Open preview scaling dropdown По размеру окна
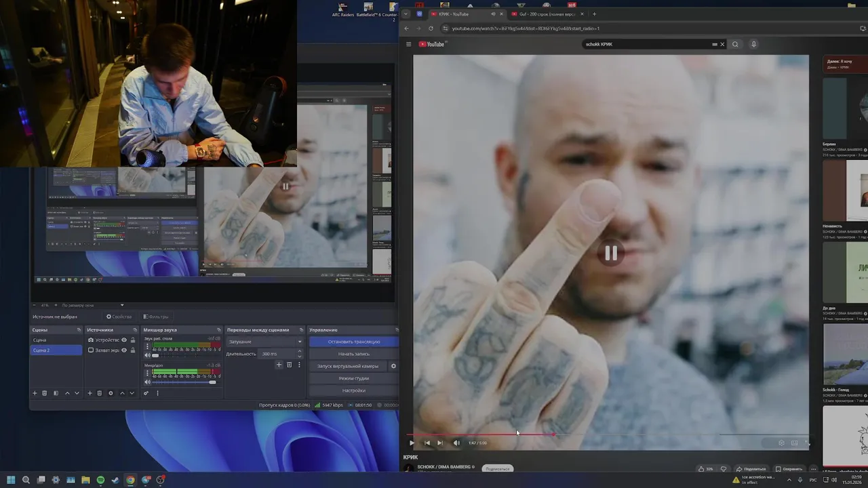Image resolution: width=868 pixels, height=488 pixels. coord(93,305)
